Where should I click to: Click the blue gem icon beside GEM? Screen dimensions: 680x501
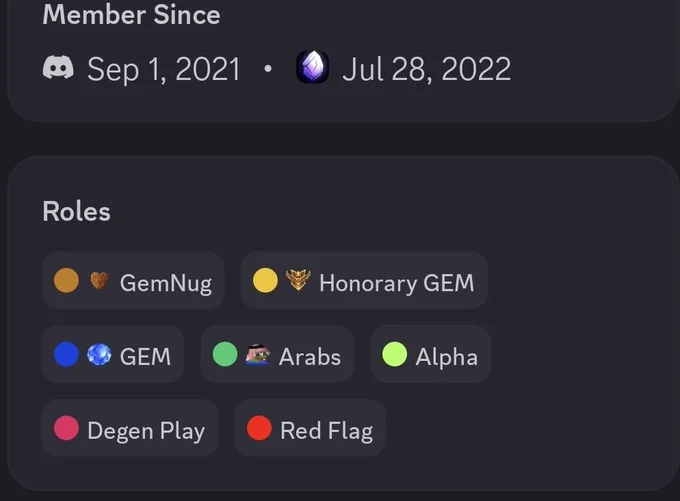pyautogui.click(x=99, y=355)
